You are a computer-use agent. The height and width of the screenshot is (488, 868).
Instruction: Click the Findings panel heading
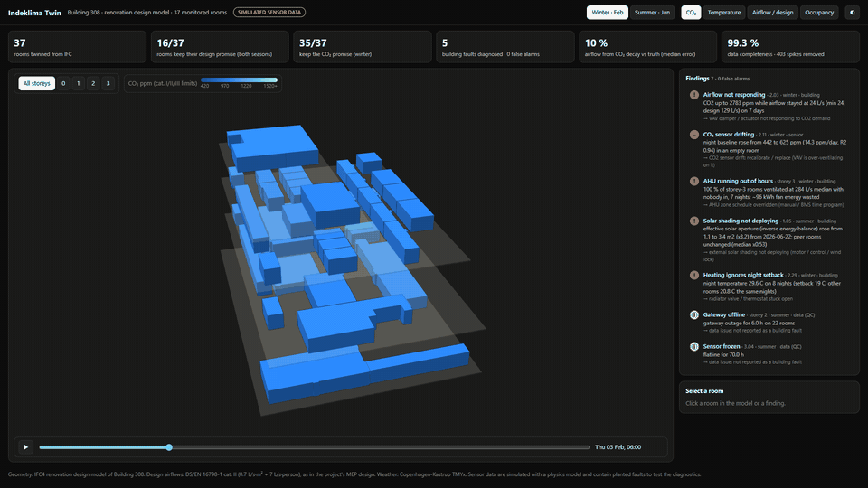click(697, 79)
